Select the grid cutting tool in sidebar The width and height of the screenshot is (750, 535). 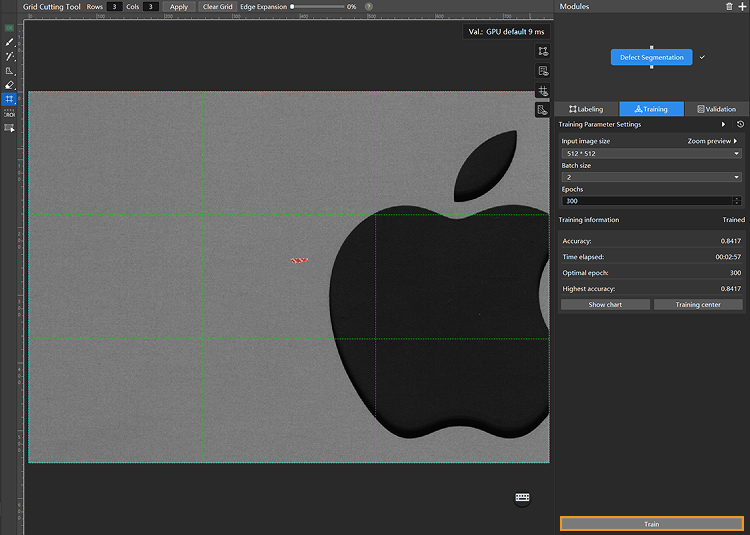click(x=9, y=99)
